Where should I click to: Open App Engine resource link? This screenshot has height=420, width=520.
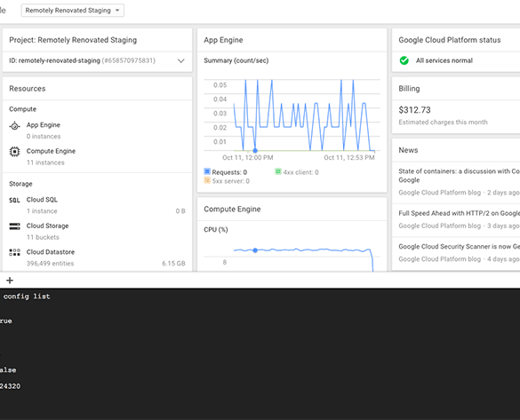pyautogui.click(x=44, y=125)
